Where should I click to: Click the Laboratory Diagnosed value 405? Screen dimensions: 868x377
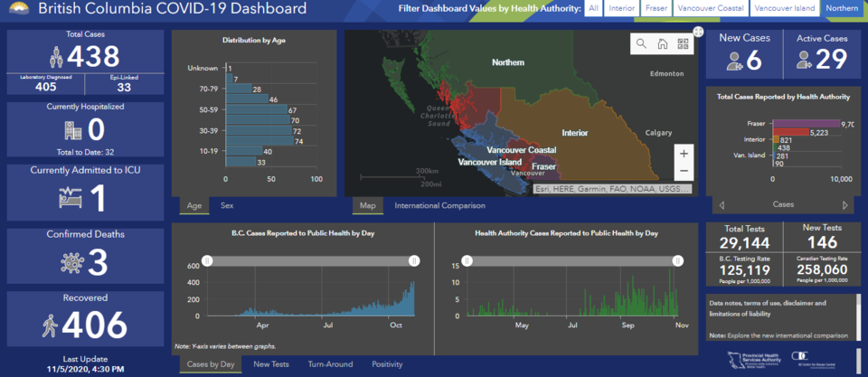[46, 87]
